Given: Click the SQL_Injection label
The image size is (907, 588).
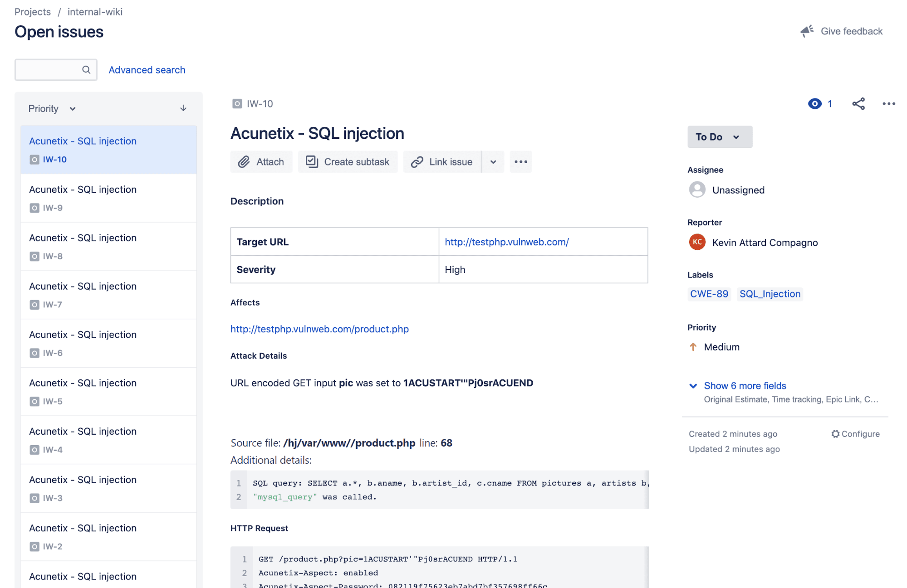Looking at the screenshot, I should pyautogui.click(x=770, y=294).
